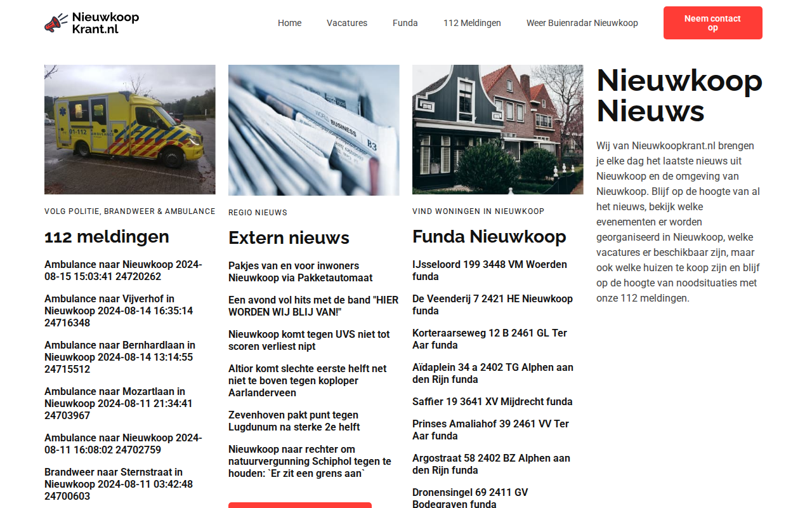The width and height of the screenshot is (812, 508).
Task: Open Saffier 19 Mijdrecht funda listing
Action: pos(492,401)
